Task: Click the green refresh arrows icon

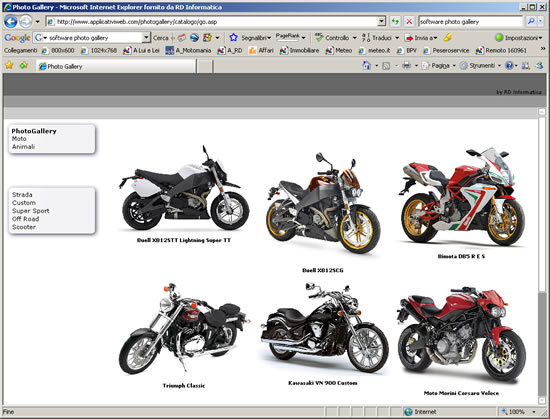Action: pyautogui.click(x=395, y=22)
